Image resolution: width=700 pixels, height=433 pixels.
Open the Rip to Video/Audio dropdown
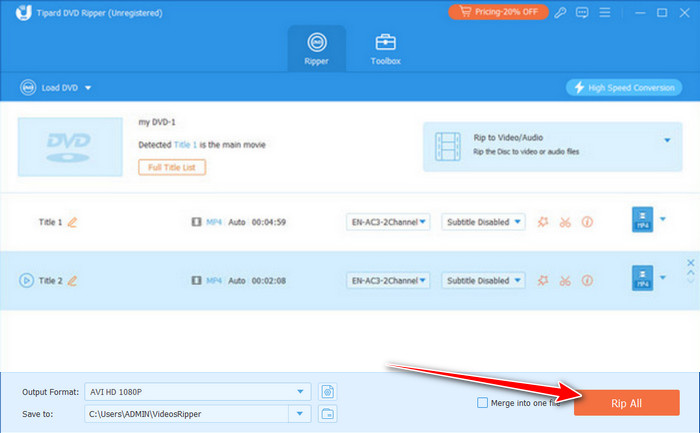pos(667,141)
